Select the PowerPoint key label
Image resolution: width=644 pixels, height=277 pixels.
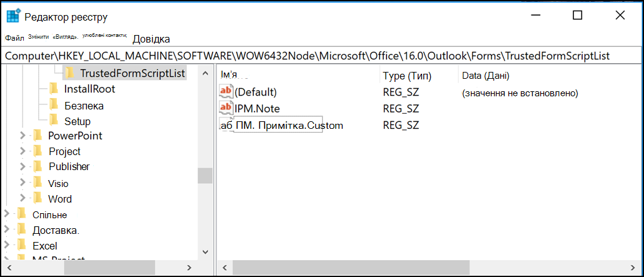(75, 135)
